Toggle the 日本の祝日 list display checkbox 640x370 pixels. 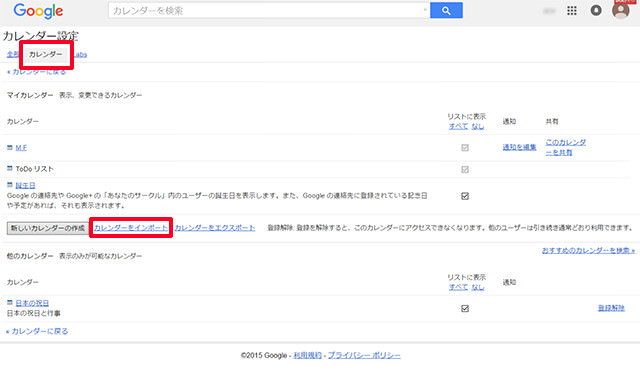point(465,308)
